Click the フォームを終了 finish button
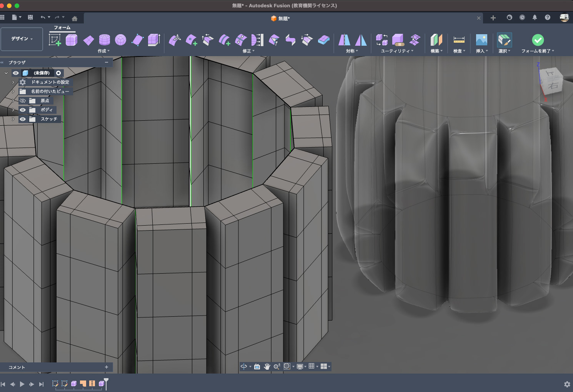573x392 pixels. pyautogui.click(x=538, y=40)
